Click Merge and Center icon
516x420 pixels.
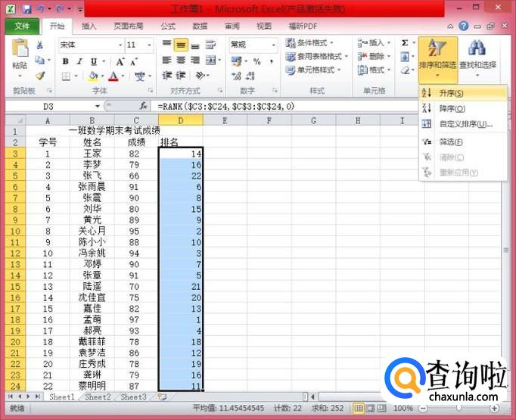pyautogui.click(x=210, y=61)
